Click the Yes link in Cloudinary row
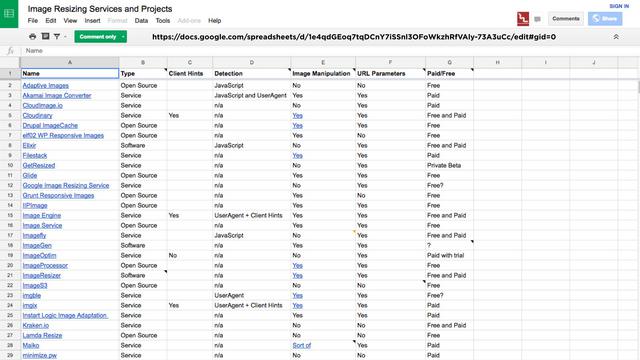This screenshot has width=640, height=360. coord(298,116)
